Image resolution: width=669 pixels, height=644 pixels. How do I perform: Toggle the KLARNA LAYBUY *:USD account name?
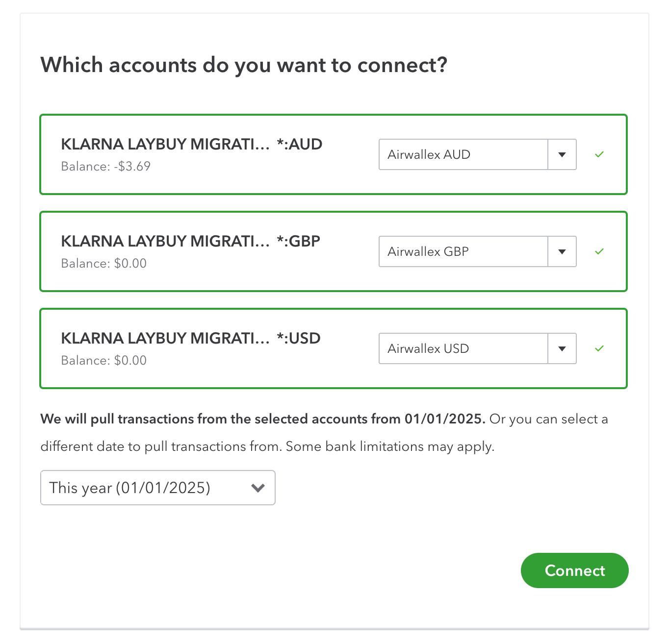190,338
